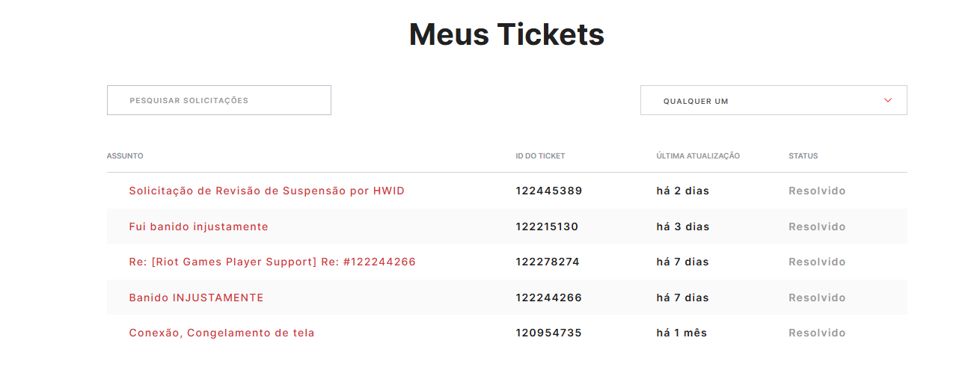Click the Última Atualização column header
The height and width of the screenshot is (391, 980).
click(x=698, y=156)
